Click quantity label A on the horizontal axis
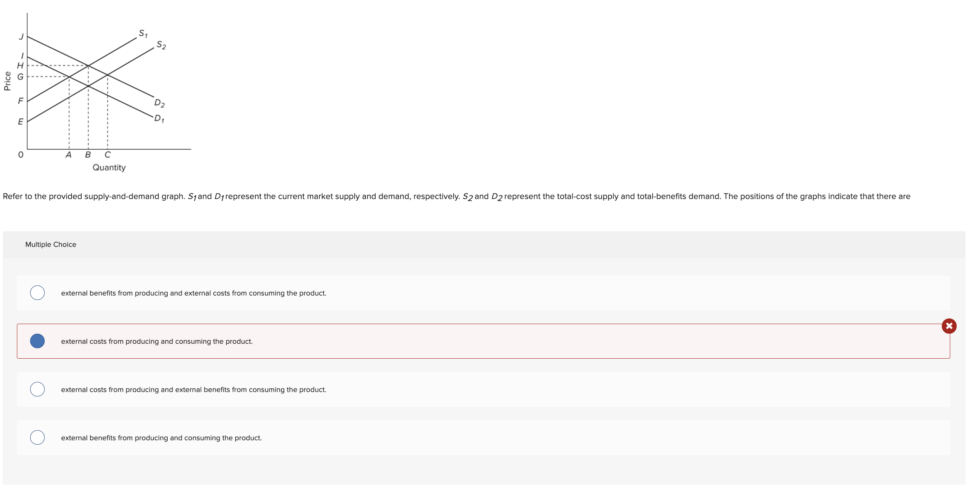The height and width of the screenshot is (503, 980). coord(68,155)
